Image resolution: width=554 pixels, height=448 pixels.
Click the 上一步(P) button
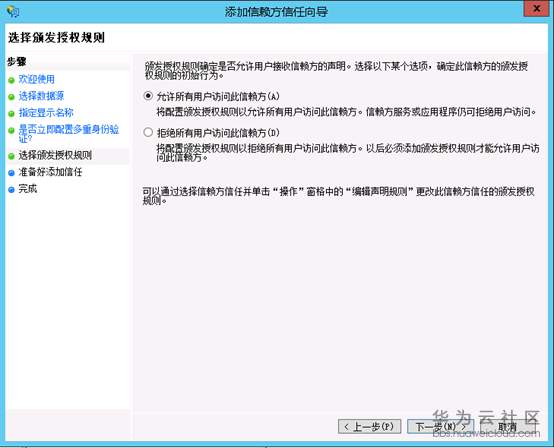[x=369, y=426]
